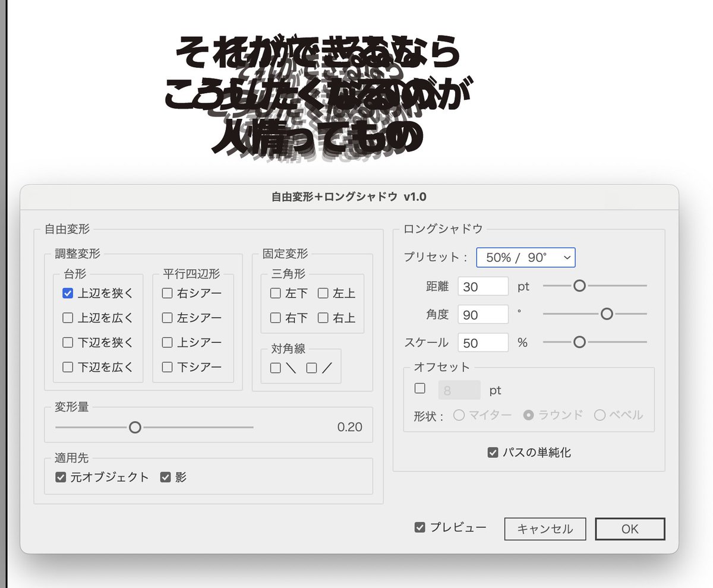713x588 pixels.
Task: Uncheck the 元オブジェクト apply target
Action: pos(60,476)
